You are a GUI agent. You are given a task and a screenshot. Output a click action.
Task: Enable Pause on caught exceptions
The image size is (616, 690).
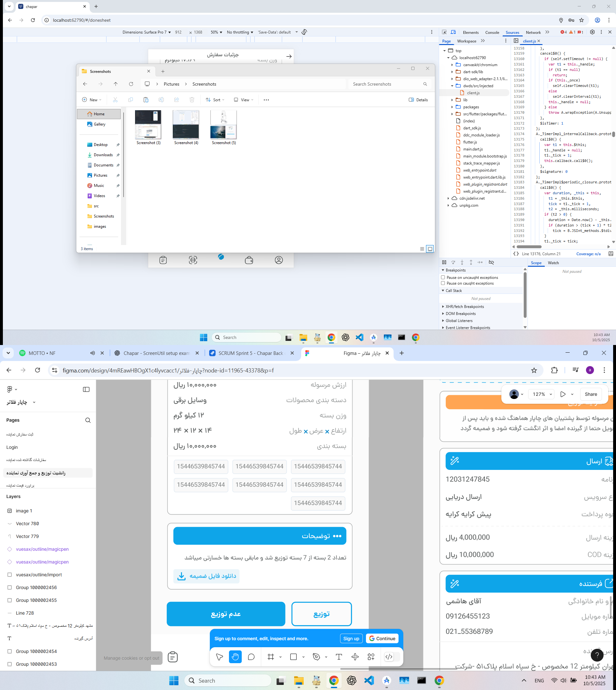point(443,283)
